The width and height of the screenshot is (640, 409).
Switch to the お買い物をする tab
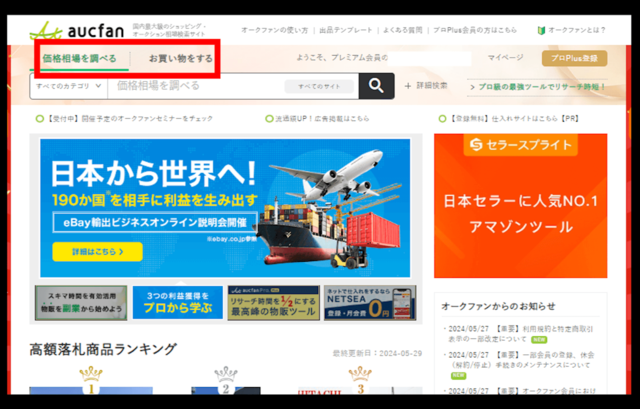pos(181,58)
